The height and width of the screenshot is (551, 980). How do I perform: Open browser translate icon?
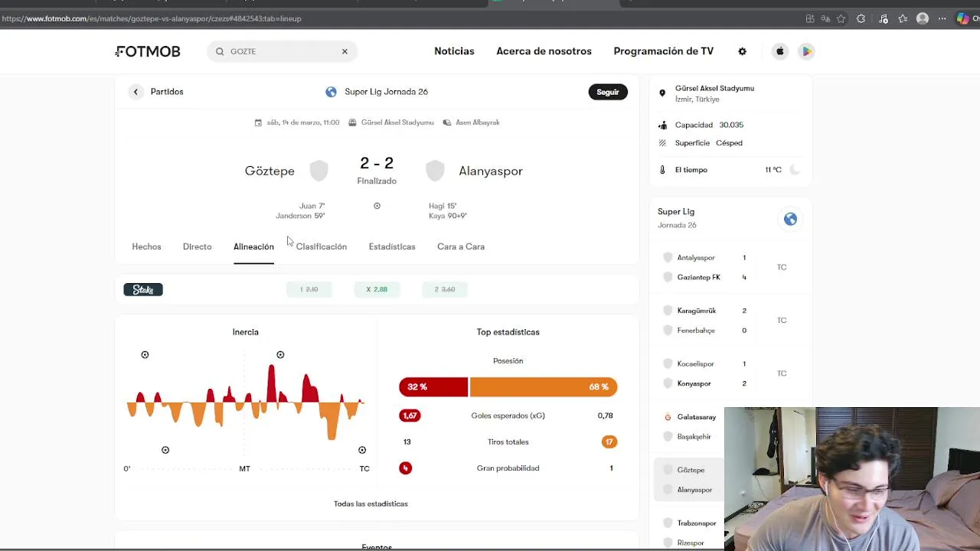tap(825, 18)
